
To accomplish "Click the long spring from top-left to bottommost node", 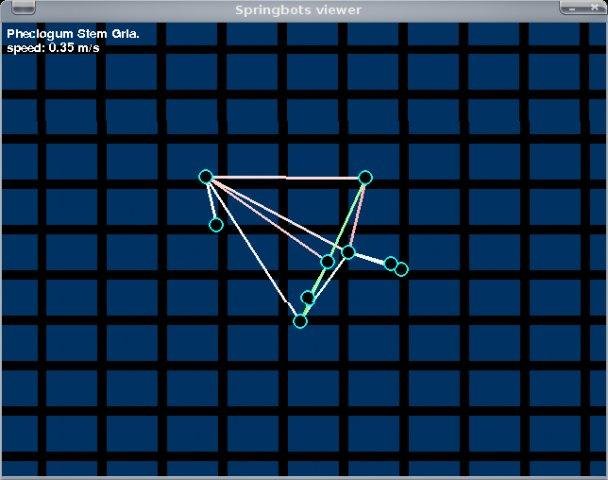I will click(x=253, y=249).
